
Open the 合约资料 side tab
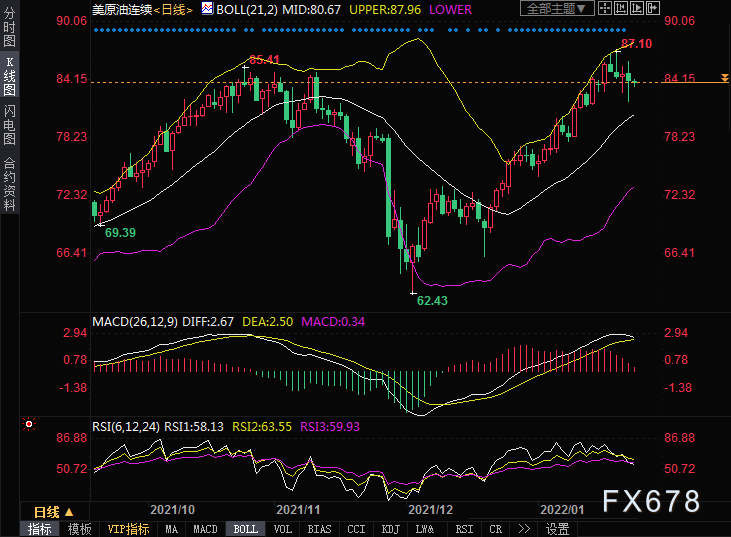pos(9,184)
